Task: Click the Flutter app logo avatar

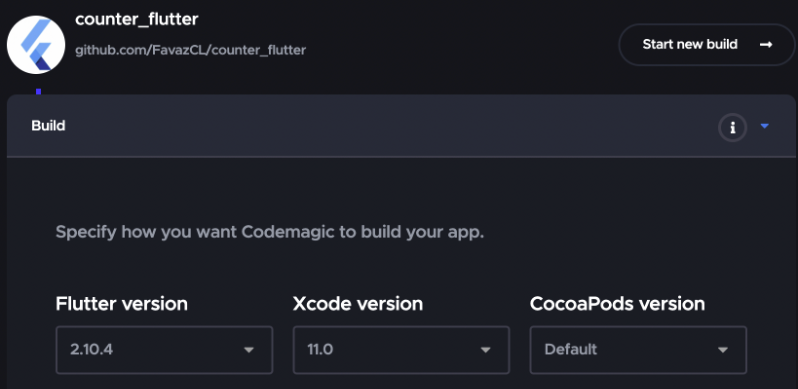Action: (36, 44)
